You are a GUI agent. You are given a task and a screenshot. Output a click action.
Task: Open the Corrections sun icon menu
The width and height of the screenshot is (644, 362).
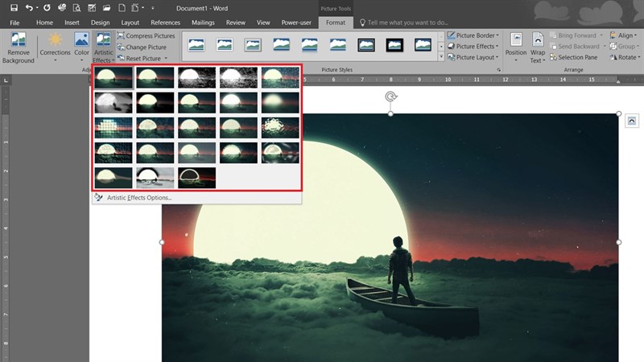(x=55, y=42)
